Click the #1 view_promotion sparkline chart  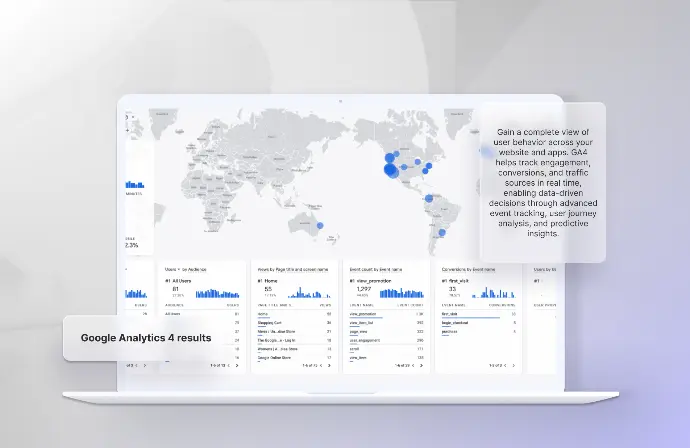pos(402,293)
